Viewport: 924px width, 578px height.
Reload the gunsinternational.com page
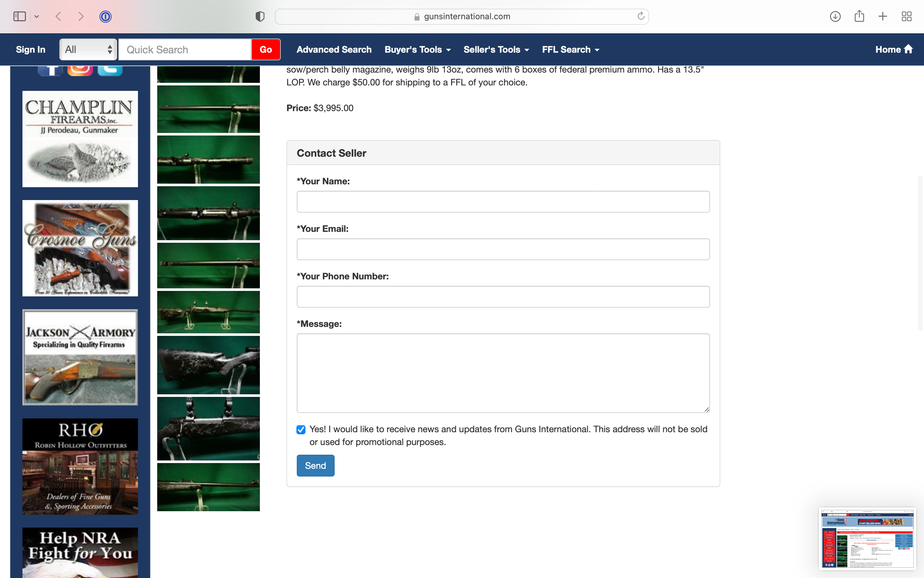pos(641,16)
